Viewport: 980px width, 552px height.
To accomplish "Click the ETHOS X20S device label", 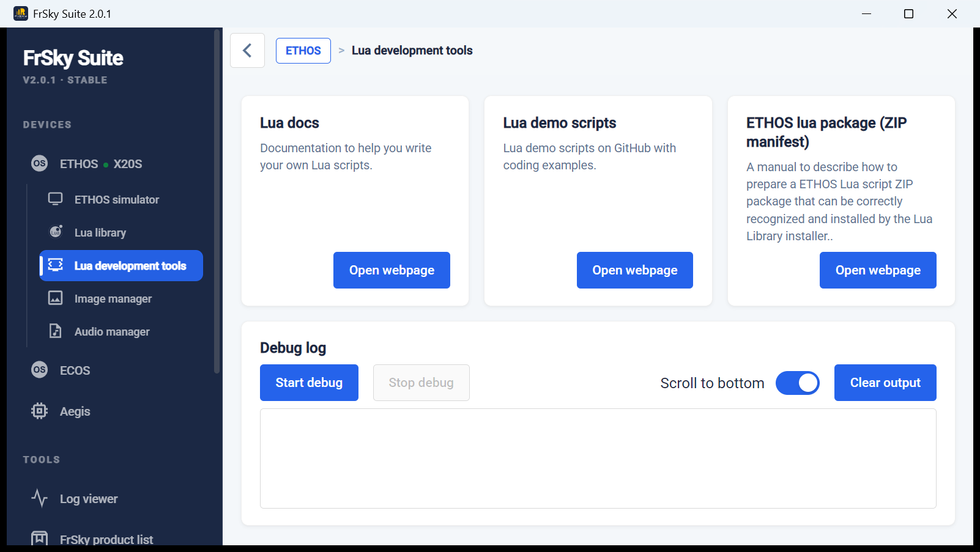I will pos(101,164).
